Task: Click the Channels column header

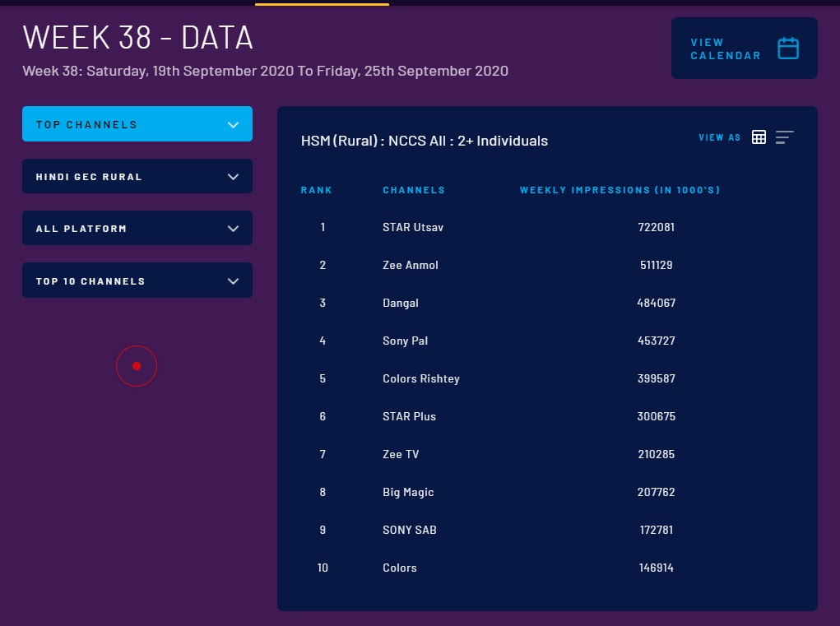Action: tap(414, 190)
